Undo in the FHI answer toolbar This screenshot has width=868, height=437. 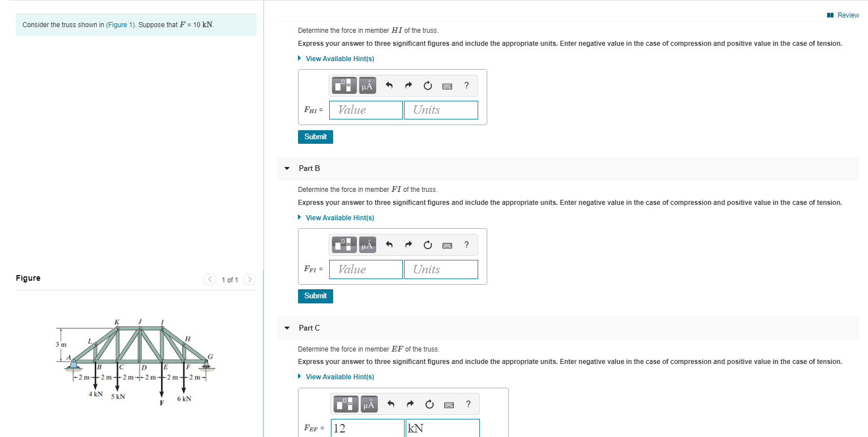tap(389, 86)
